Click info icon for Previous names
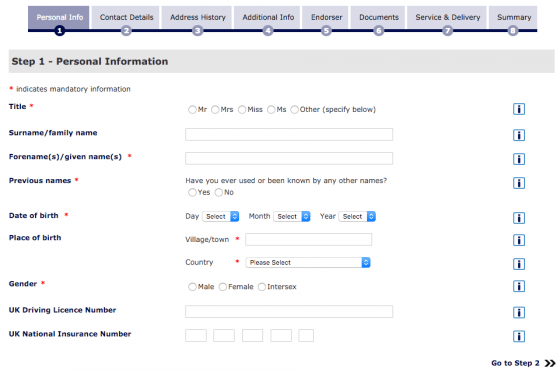 [519, 183]
